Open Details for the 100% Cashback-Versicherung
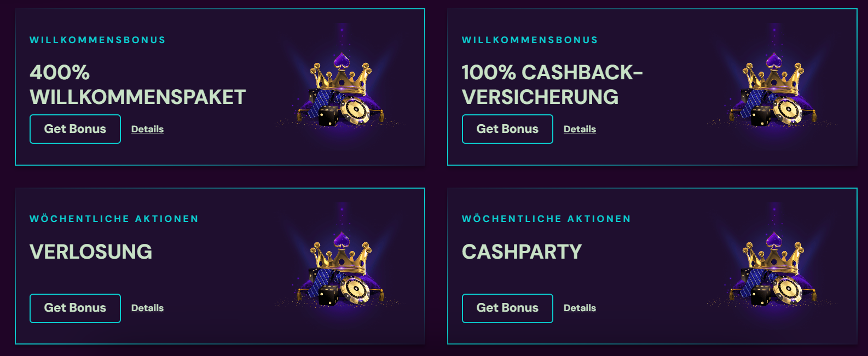The image size is (868, 356). (x=580, y=129)
